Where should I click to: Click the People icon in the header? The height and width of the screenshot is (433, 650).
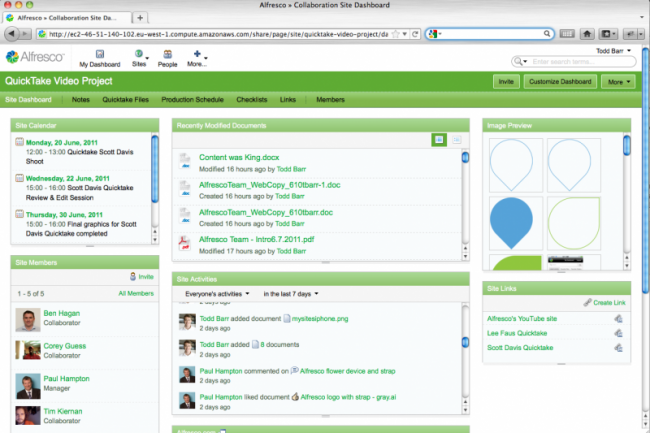[167, 54]
